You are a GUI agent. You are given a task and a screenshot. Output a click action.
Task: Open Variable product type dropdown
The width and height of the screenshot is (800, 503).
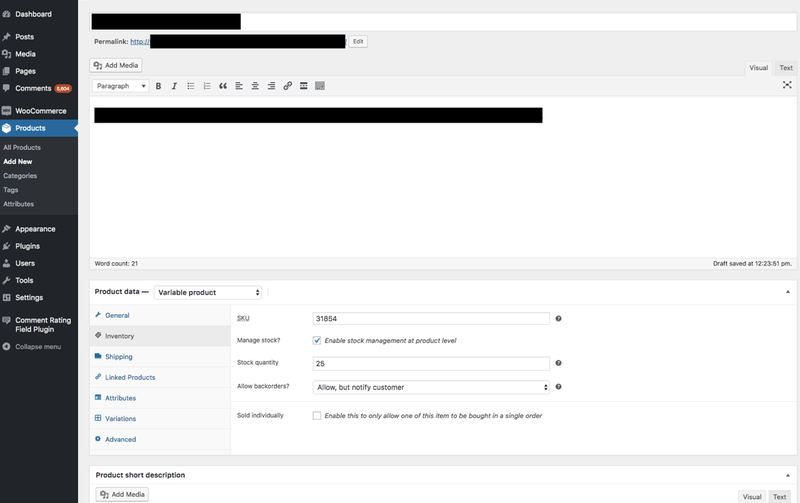(x=208, y=292)
